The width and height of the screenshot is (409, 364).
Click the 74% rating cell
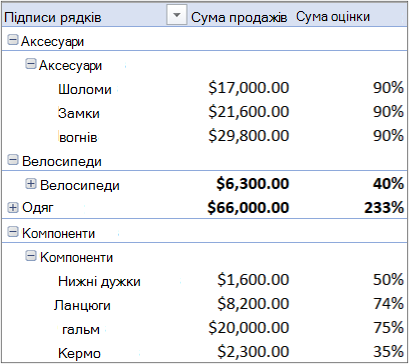coord(388,304)
